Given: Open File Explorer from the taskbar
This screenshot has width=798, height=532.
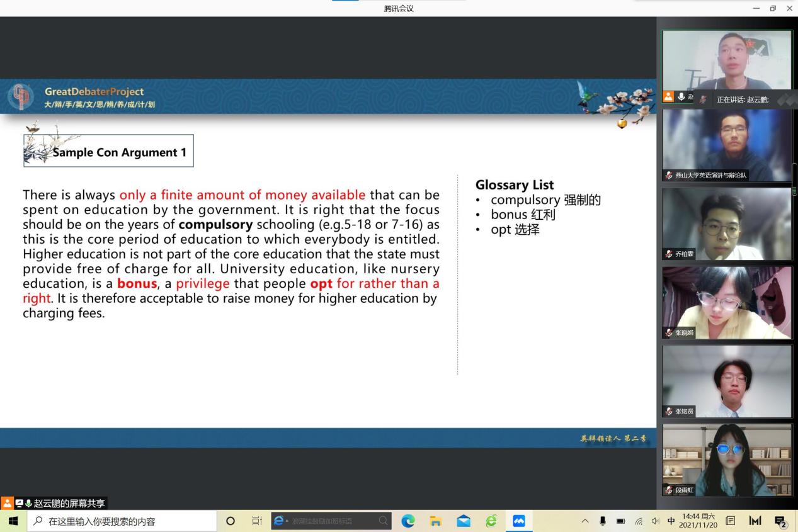Looking at the screenshot, I should pyautogui.click(x=436, y=521).
